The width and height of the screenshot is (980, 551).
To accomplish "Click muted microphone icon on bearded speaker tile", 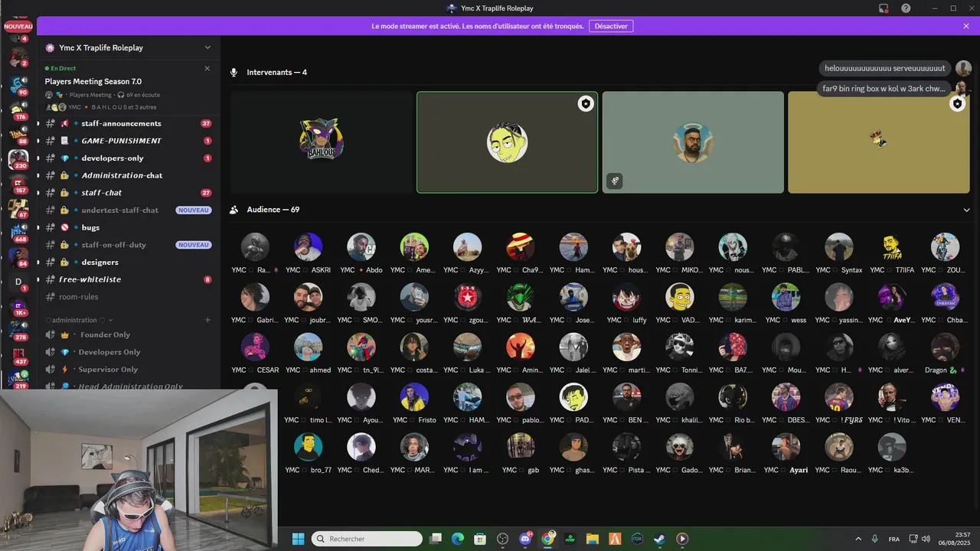I will [x=615, y=181].
